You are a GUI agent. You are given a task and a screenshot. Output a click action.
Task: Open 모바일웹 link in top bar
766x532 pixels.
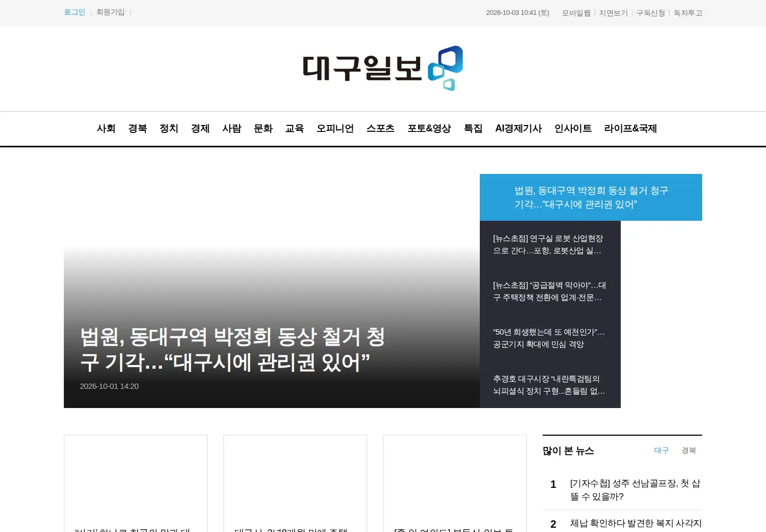[x=576, y=13]
